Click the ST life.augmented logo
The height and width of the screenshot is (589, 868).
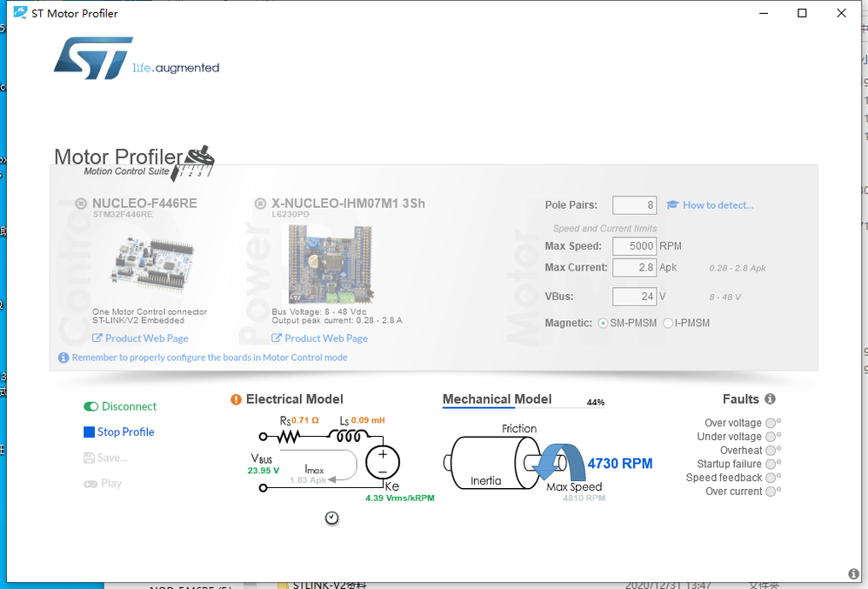point(137,58)
